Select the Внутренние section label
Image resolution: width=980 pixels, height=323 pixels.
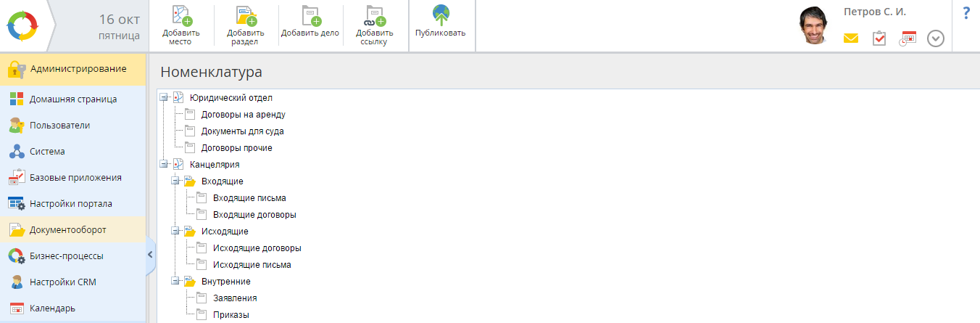point(225,281)
